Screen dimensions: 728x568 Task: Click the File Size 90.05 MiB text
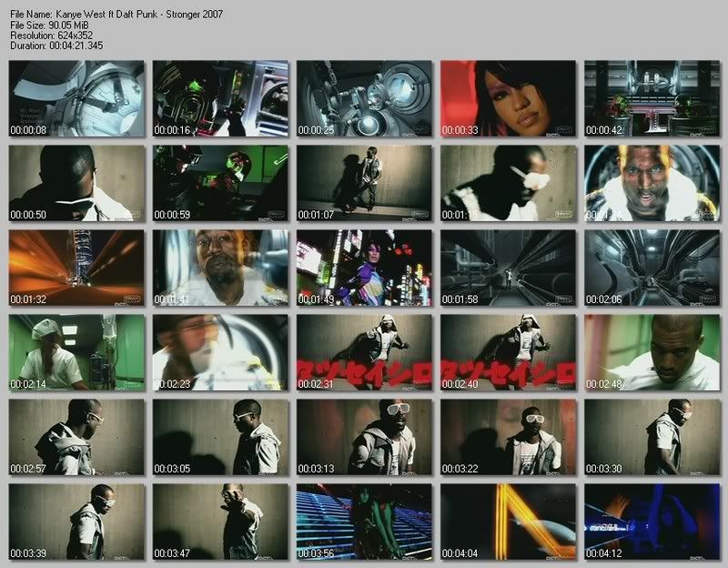tap(49, 25)
